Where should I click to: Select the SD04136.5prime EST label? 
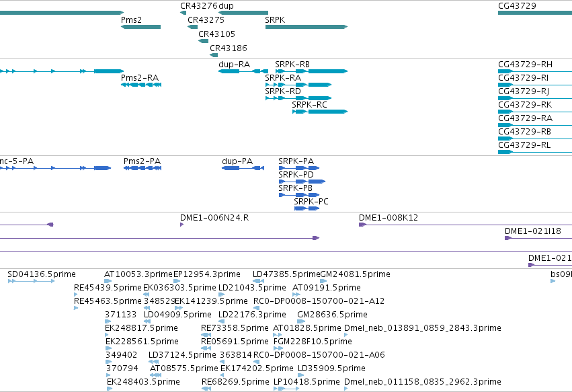pyautogui.click(x=42, y=274)
